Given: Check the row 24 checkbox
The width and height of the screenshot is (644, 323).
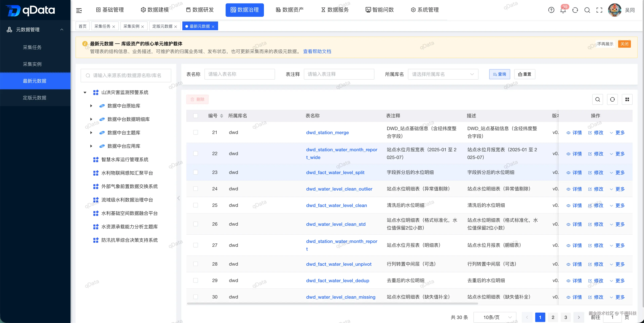Looking at the screenshot, I should pos(195,189).
